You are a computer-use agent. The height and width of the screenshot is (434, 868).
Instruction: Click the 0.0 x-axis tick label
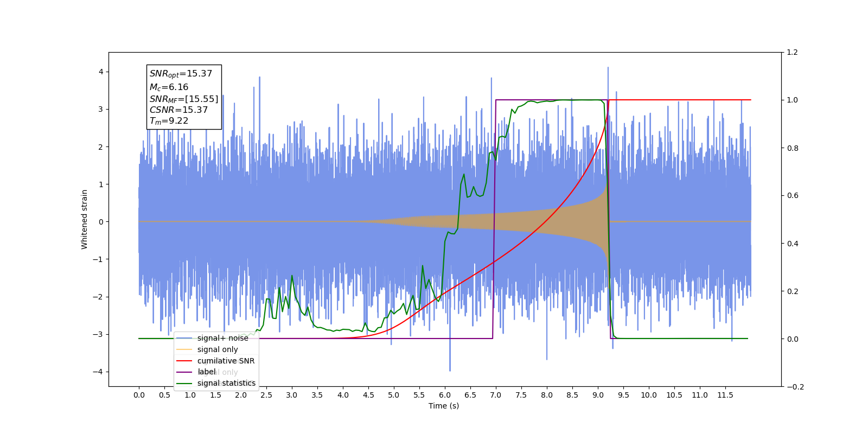pos(139,395)
